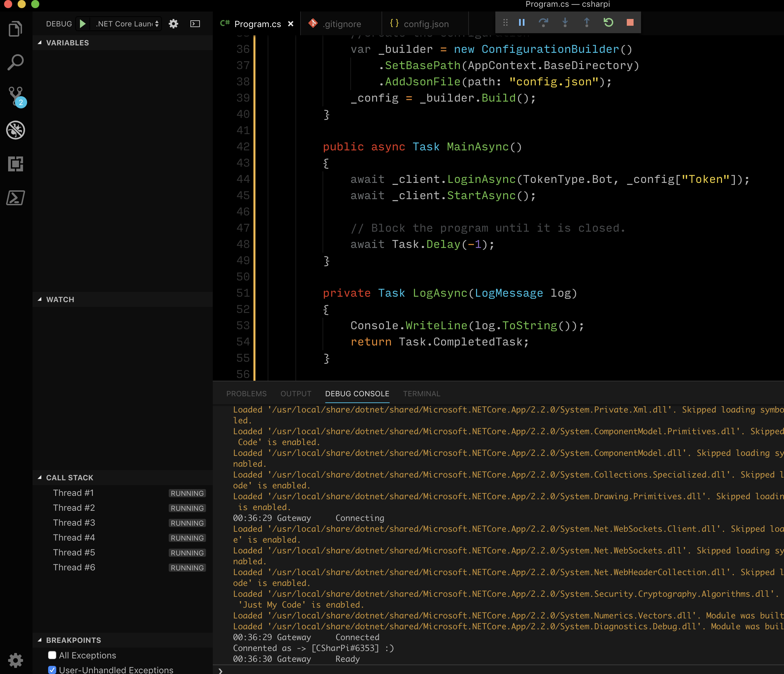The image size is (784, 674).
Task: Restart the debugger with green icon
Action: coord(608,23)
